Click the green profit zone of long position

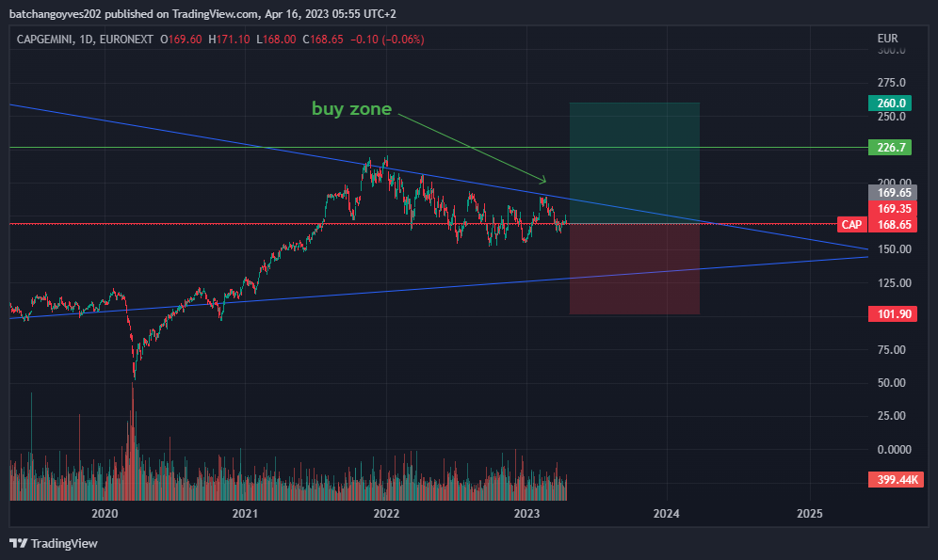pyautogui.click(x=634, y=163)
